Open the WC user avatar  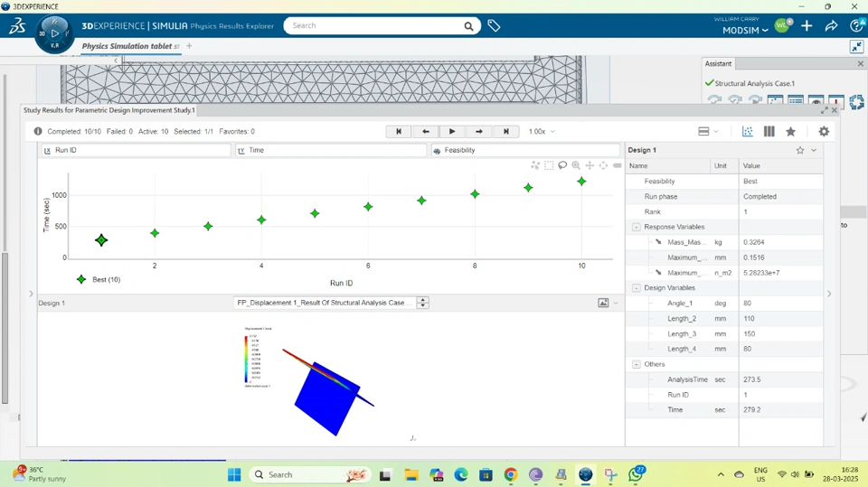click(783, 25)
